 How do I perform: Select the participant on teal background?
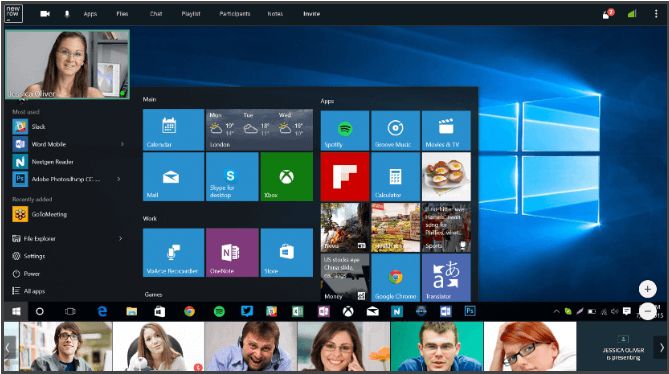click(437, 346)
